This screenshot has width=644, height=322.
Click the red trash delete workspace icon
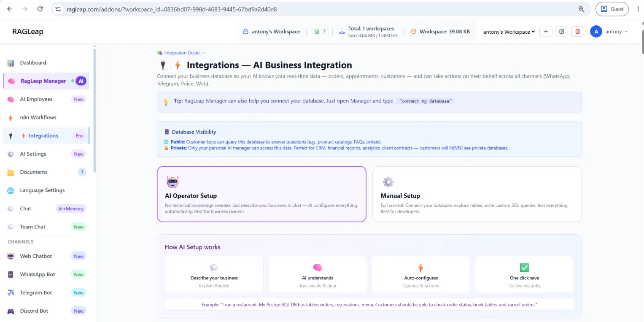[x=577, y=31]
